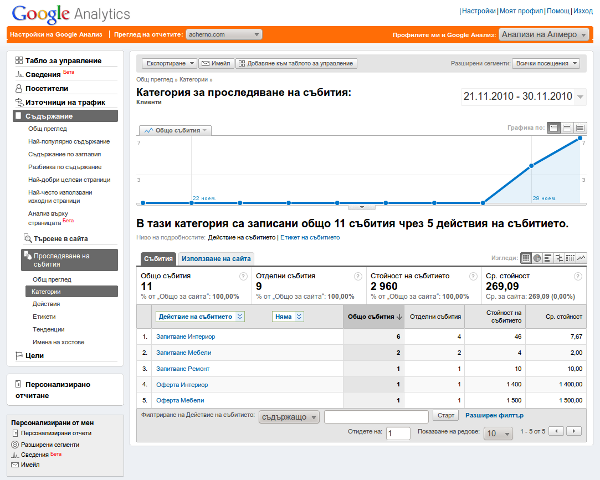Switch to the Събития tab

[158, 259]
